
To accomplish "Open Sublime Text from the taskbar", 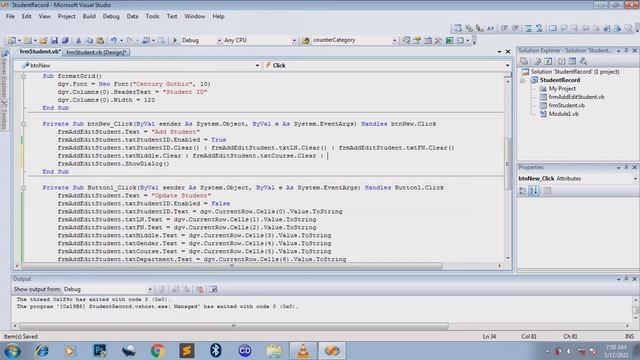I will (x=187, y=351).
